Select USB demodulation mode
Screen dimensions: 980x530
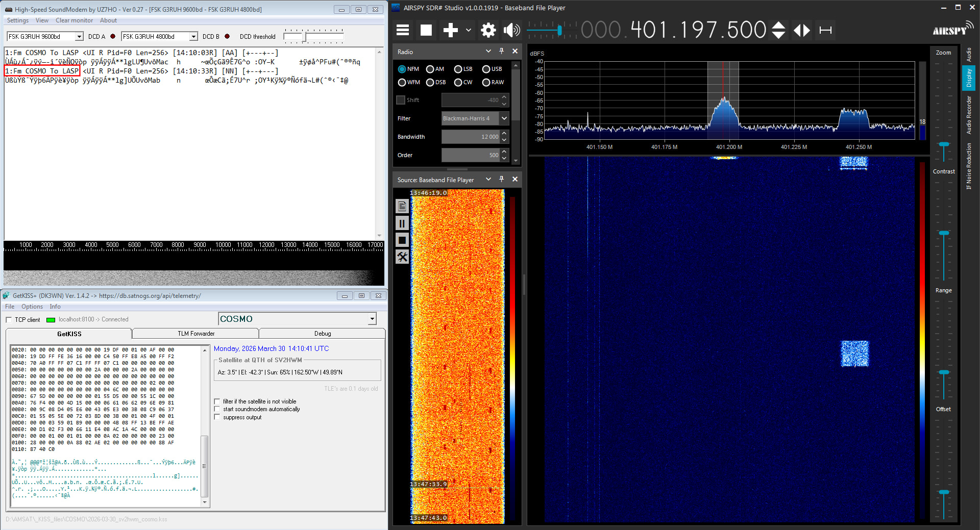[486, 69]
